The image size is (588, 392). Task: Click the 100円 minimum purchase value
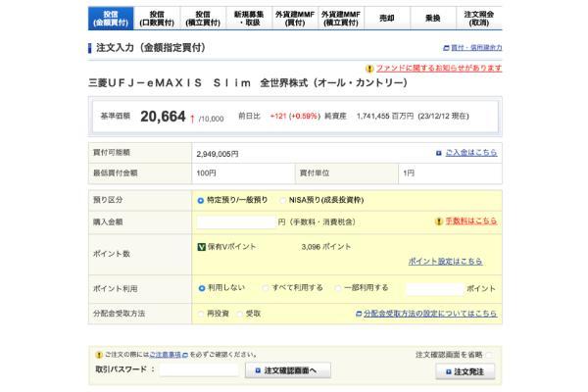206,173
